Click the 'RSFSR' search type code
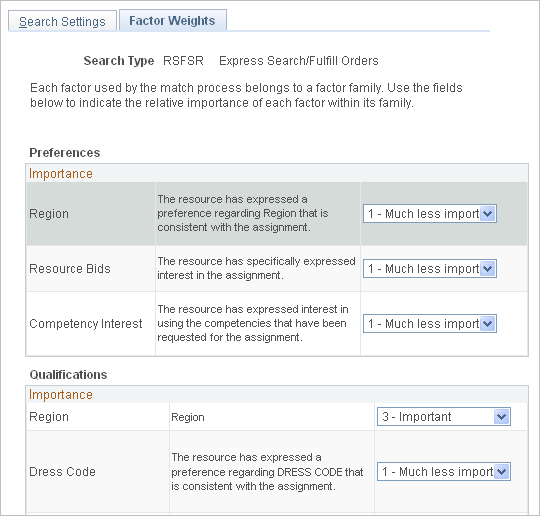The height and width of the screenshot is (516, 540). 183,61
